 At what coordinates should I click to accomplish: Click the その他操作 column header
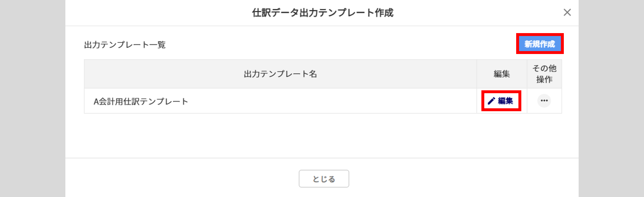(x=544, y=74)
